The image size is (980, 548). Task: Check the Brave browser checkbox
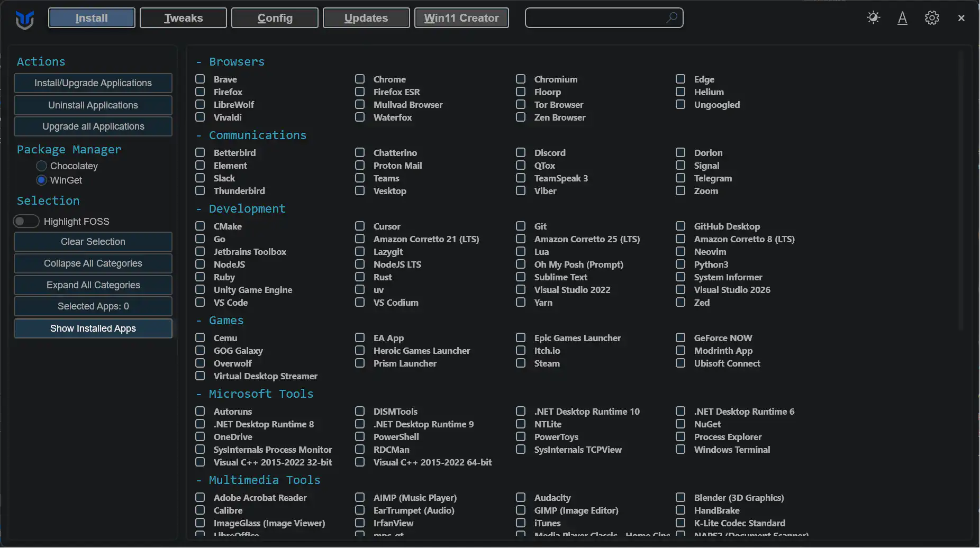(200, 79)
